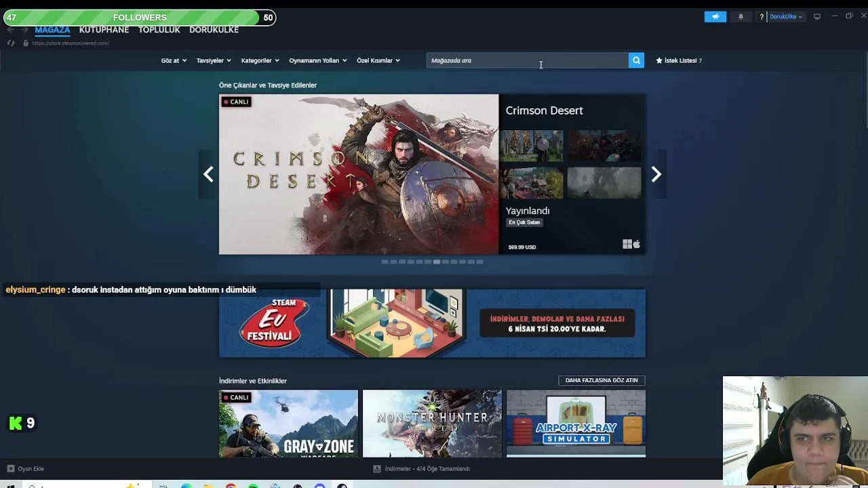Open the Oynamanın Yolları dropdown

coord(318,60)
